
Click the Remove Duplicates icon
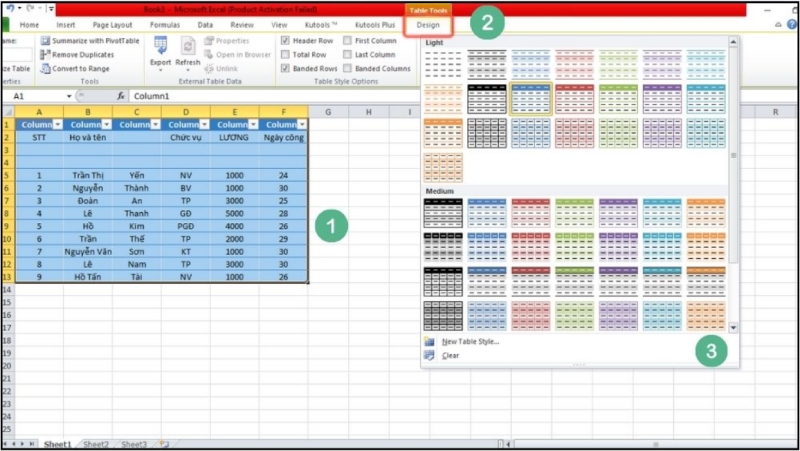[45, 55]
